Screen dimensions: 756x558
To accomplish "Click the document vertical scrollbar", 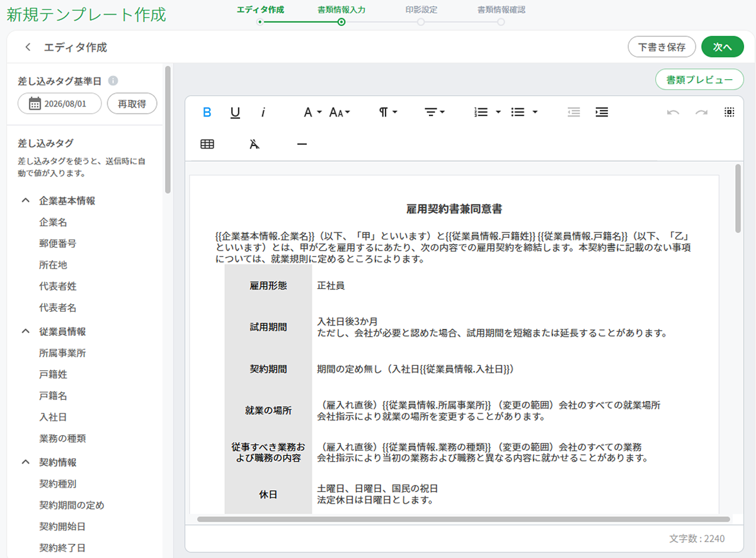I will (x=738, y=199).
